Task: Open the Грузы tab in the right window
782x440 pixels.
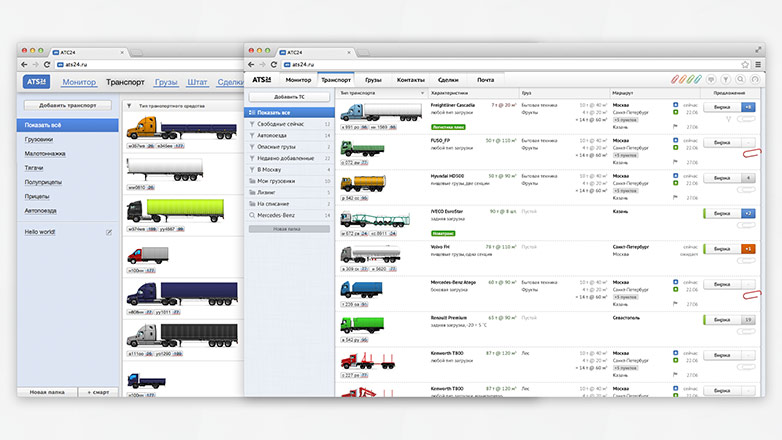Action: [x=373, y=80]
